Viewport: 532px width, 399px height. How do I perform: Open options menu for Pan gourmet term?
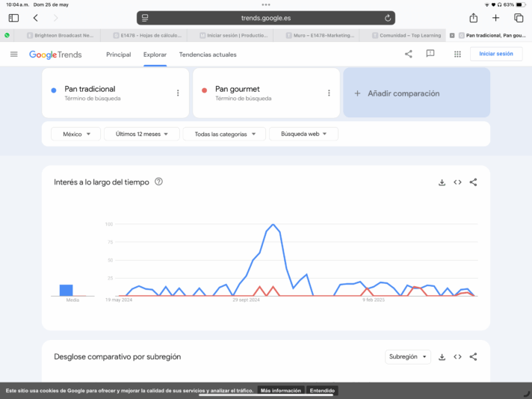329,93
